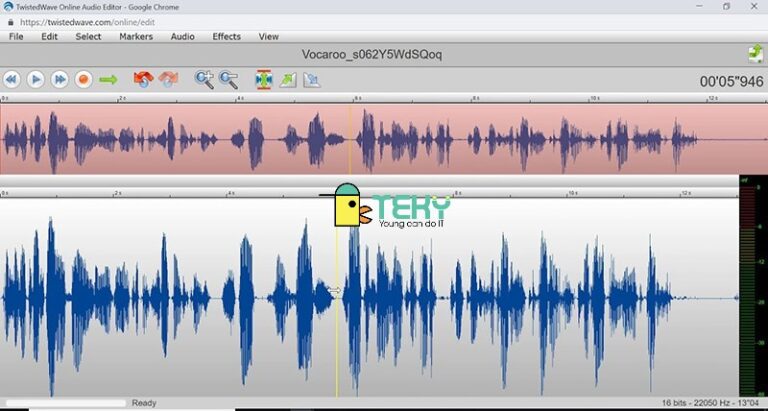Click the fade in icon

(x=288, y=79)
